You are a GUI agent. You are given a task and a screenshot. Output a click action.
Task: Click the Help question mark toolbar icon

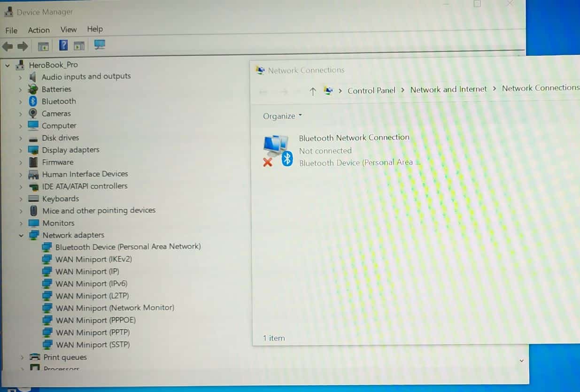tap(63, 45)
